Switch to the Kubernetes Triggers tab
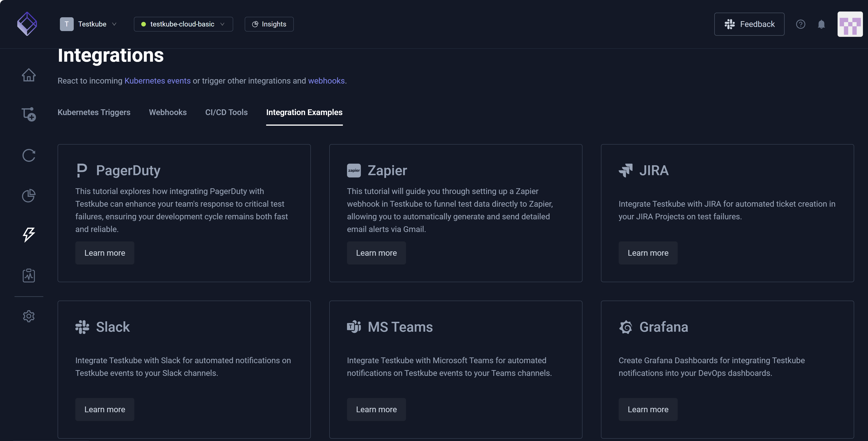868x441 pixels. [94, 113]
